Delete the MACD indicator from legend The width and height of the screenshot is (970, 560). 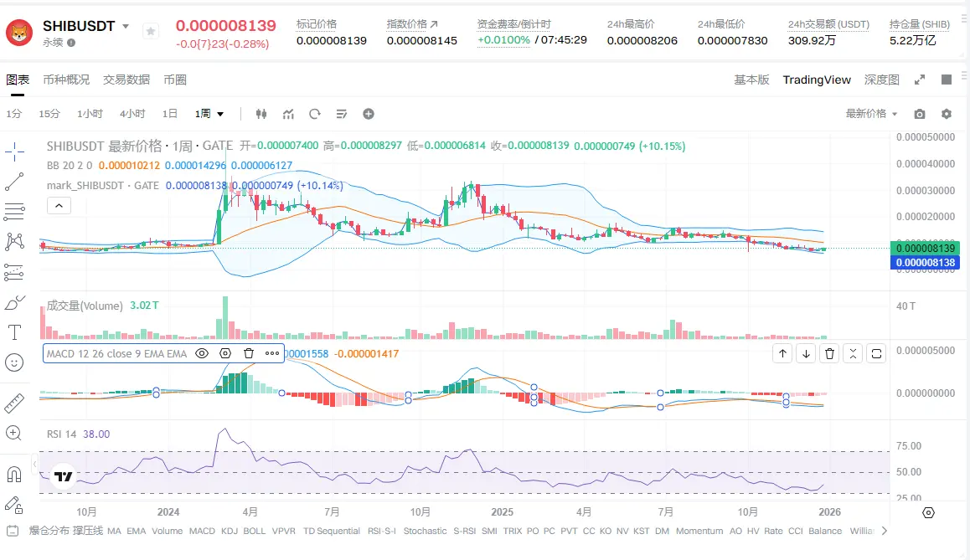(249, 353)
